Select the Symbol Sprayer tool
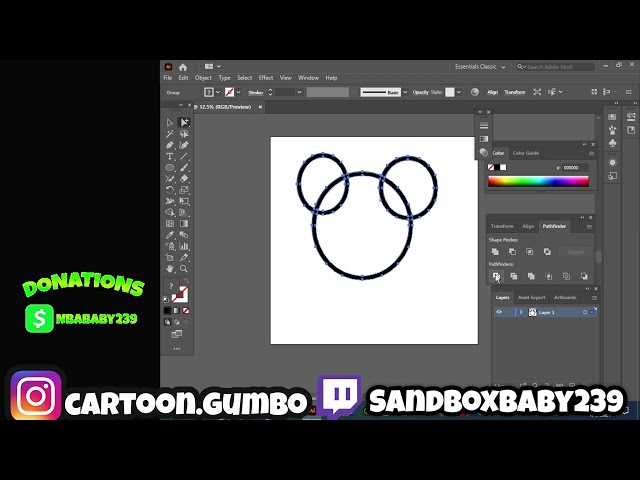The height and width of the screenshot is (480, 640). point(170,246)
